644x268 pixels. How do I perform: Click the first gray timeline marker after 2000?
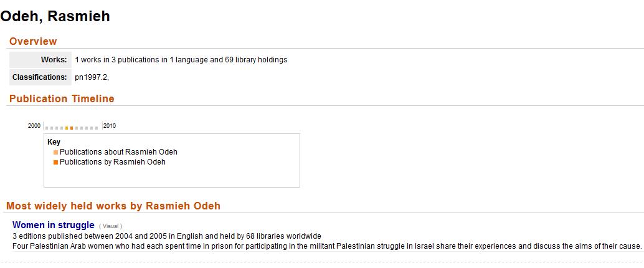pos(47,128)
